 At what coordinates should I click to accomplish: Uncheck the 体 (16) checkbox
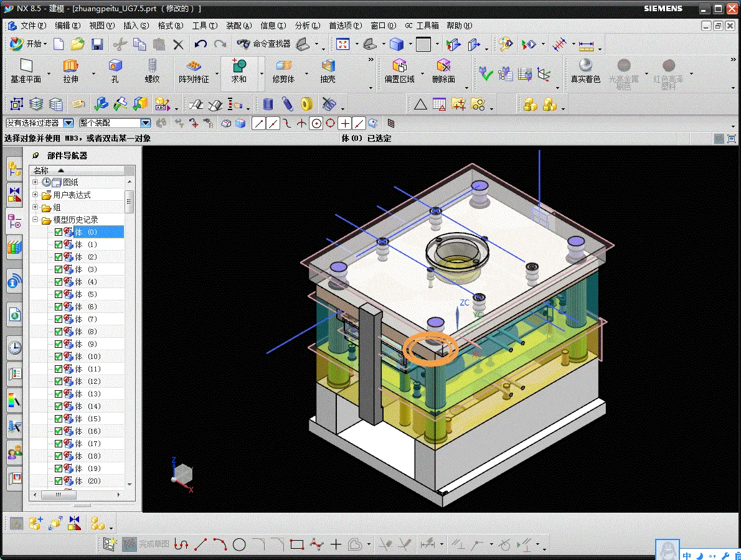tap(59, 431)
